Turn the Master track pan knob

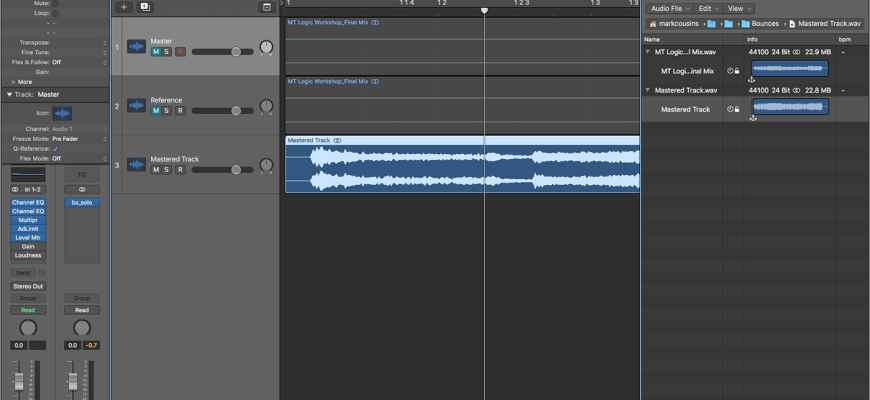click(x=266, y=48)
